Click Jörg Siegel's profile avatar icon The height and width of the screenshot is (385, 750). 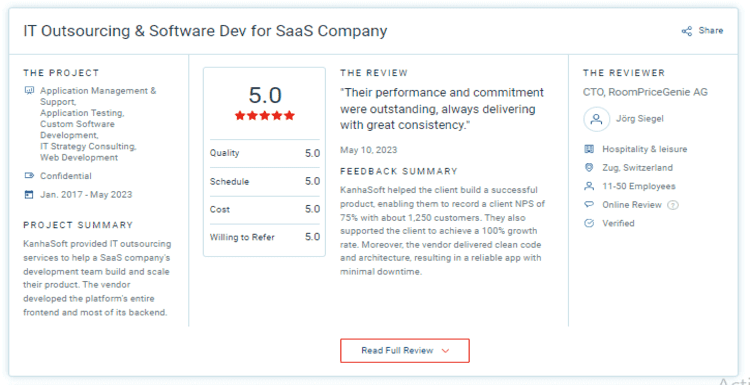pyautogui.click(x=596, y=119)
